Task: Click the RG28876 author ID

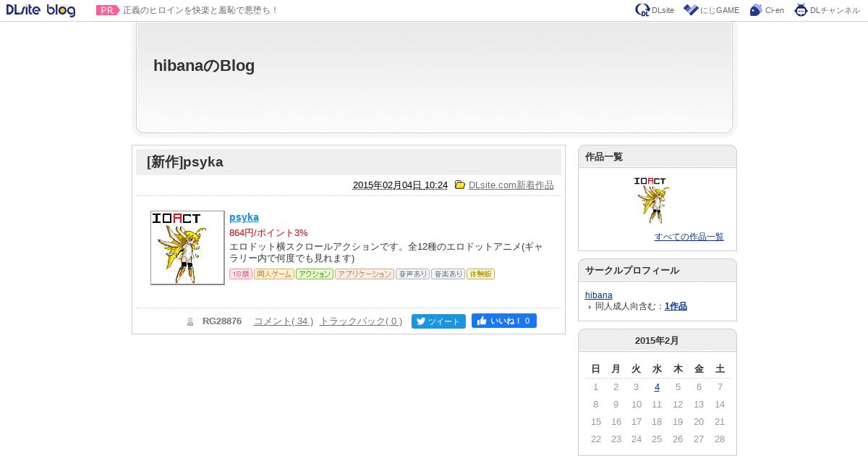Action: (x=222, y=321)
